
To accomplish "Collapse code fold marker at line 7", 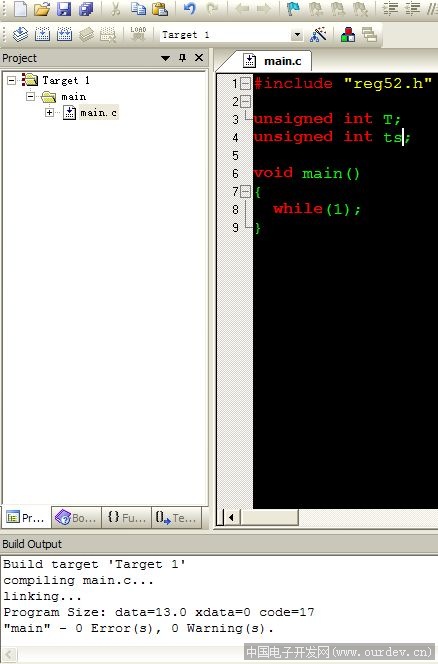I will pos(245,191).
